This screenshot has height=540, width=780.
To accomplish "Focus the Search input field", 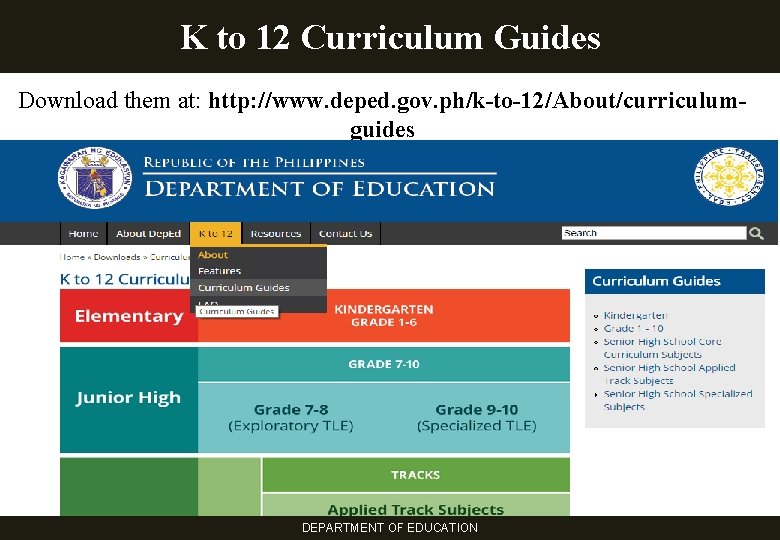I will point(654,233).
